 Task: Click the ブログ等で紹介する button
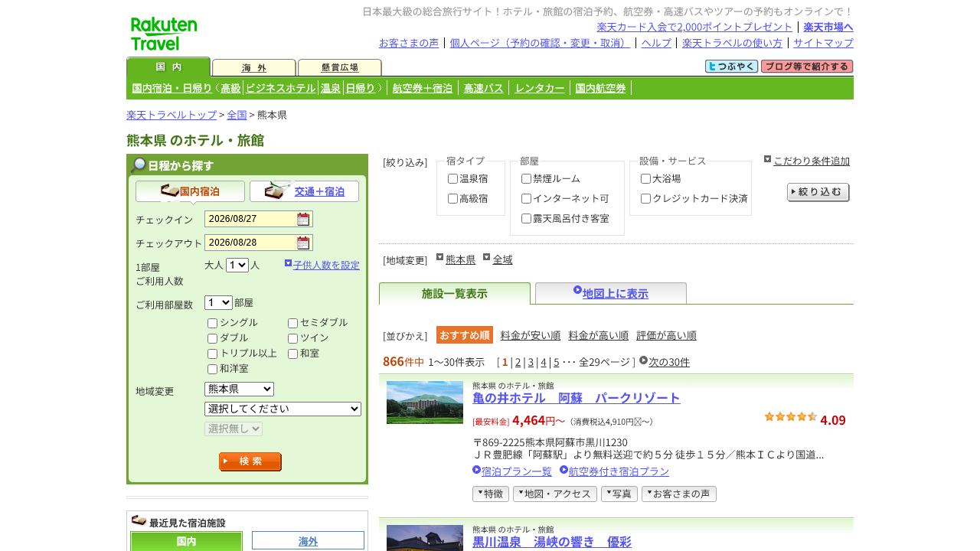pyautogui.click(x=807, y=67)
